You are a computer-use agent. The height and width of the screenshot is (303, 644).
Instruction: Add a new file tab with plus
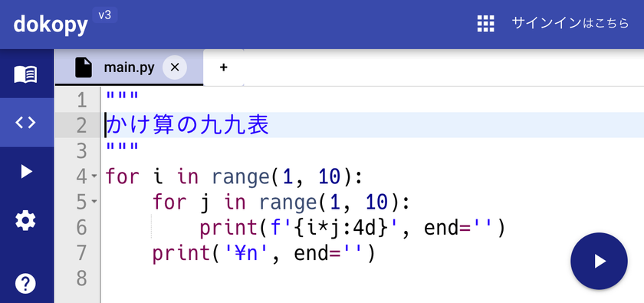point(223,68)
